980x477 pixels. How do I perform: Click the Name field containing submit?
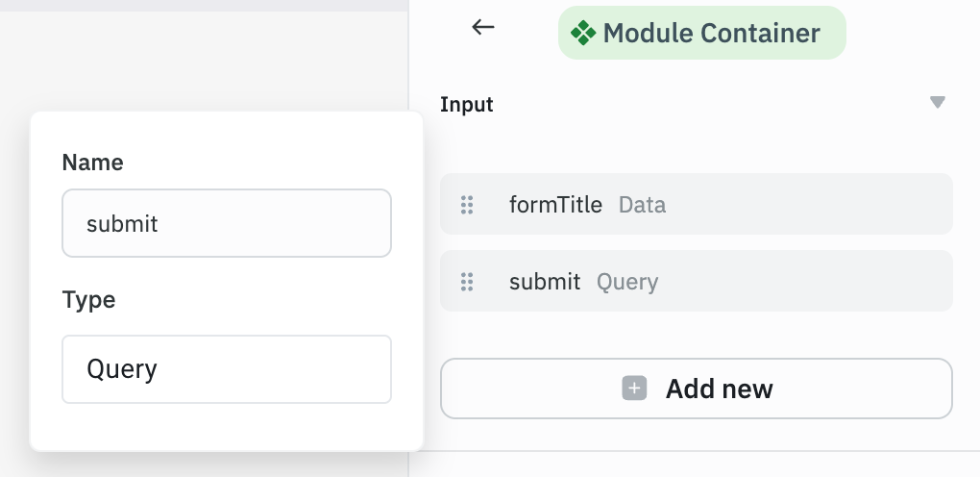tap(227, 224)
